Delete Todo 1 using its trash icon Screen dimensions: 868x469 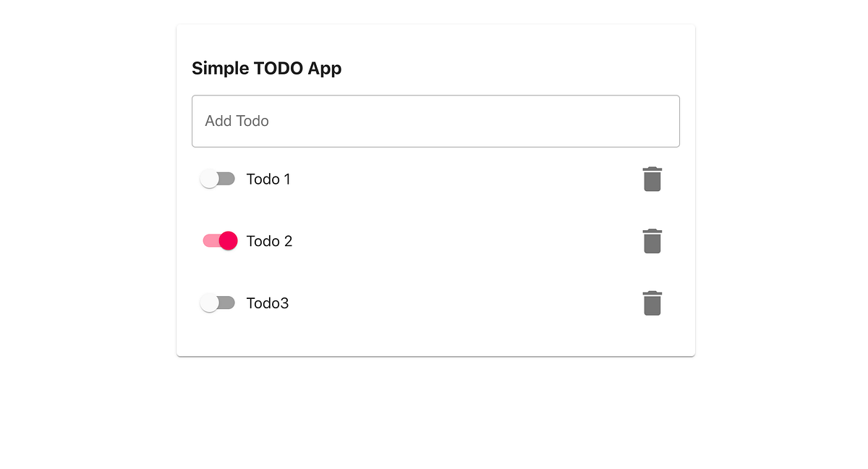click(x=652, y=179)
